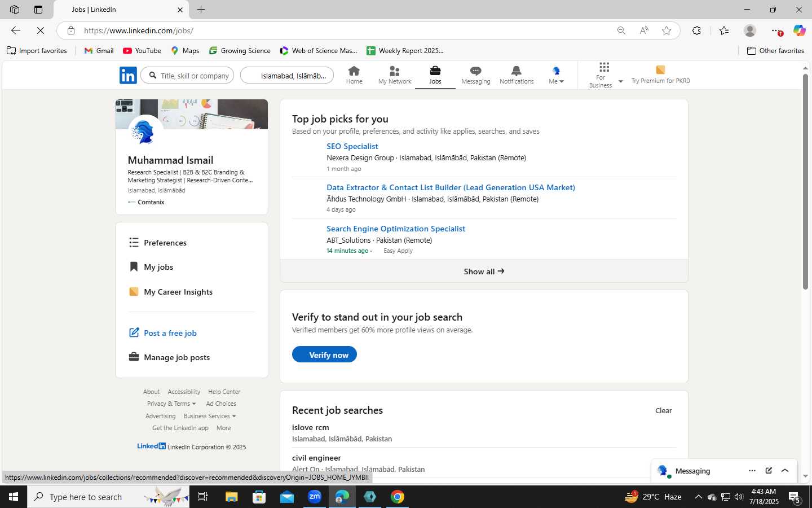812x508 pixels.
Task: Expand Privacy & Terms dropdown
Action: (171, 404)
